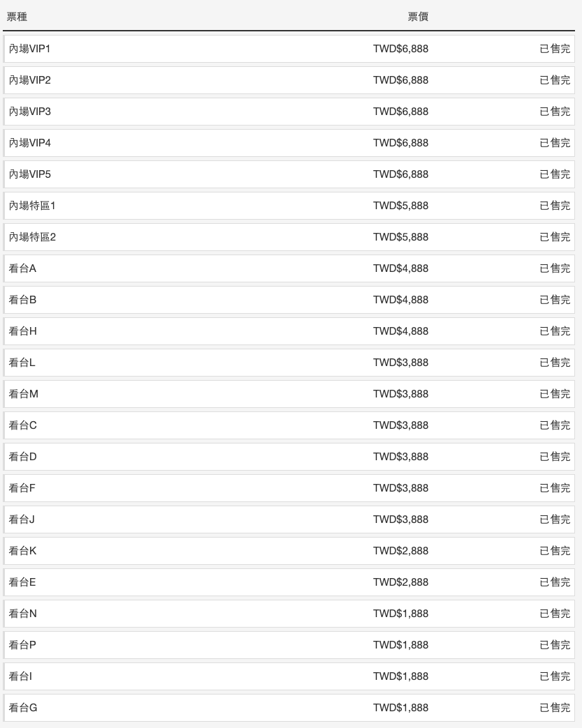Choose the 內場VIP4 ticket row
Viewport: 582px width, 728px height.
pyautogui.click(x=289, y=143)
